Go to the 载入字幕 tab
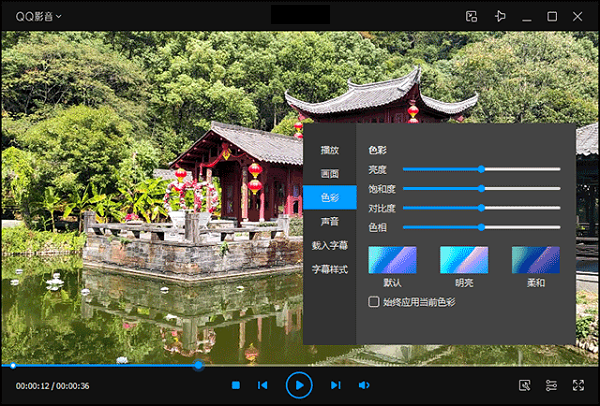Image resolution: width=600 pixels, height=406 pixels. pos(329,245)
